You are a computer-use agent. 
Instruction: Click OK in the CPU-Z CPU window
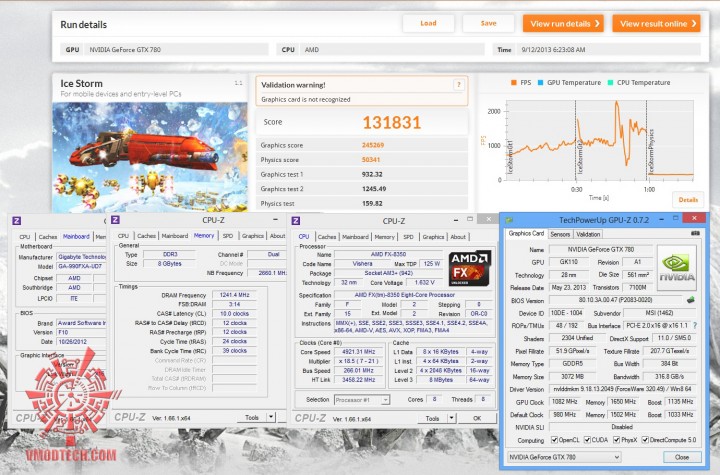[477, 418]
